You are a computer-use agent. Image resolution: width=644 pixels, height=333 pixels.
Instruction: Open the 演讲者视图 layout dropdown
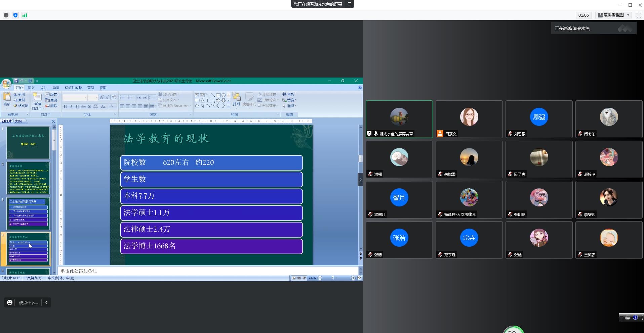click(x=614, y=15)
